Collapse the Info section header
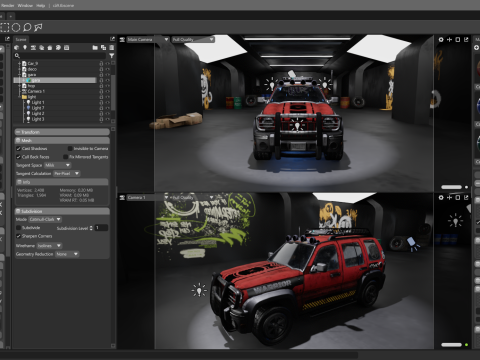The image size is (480, 360). point(62,182)
